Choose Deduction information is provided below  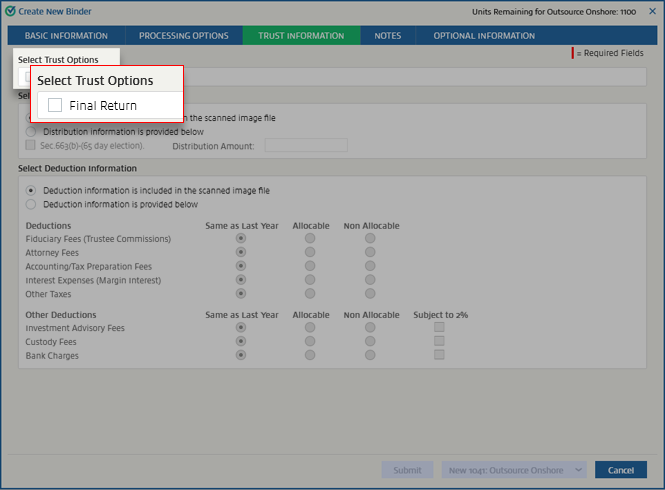[31, 204]
